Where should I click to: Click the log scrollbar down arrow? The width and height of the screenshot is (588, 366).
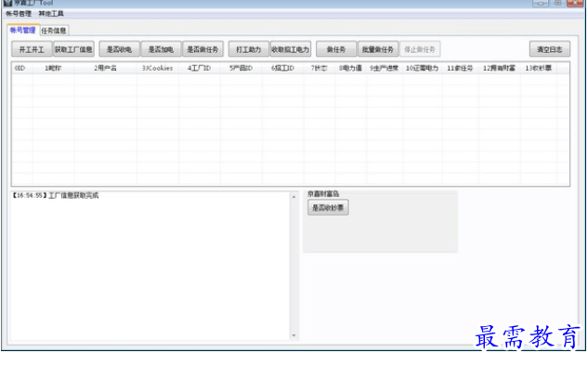click(294, 335)
